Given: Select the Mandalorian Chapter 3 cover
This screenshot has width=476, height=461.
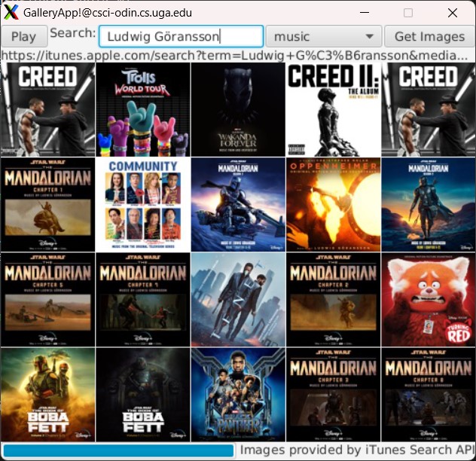Looking at the screenshot, I should [x=334, y=395].
